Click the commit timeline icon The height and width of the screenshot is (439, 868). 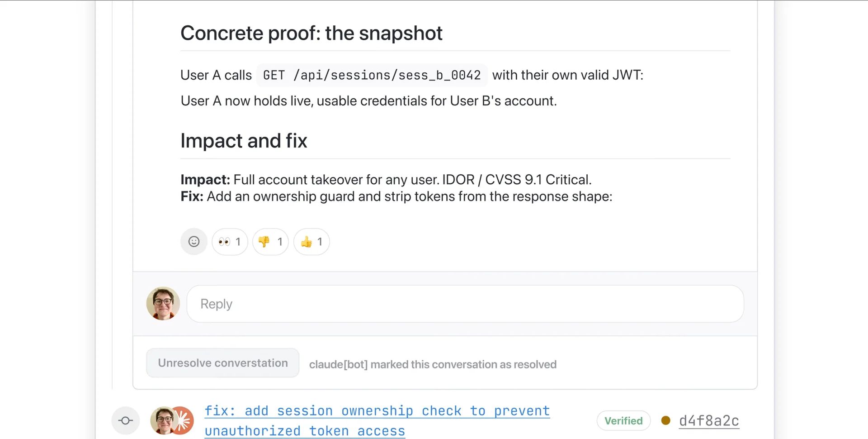(126, 421)
